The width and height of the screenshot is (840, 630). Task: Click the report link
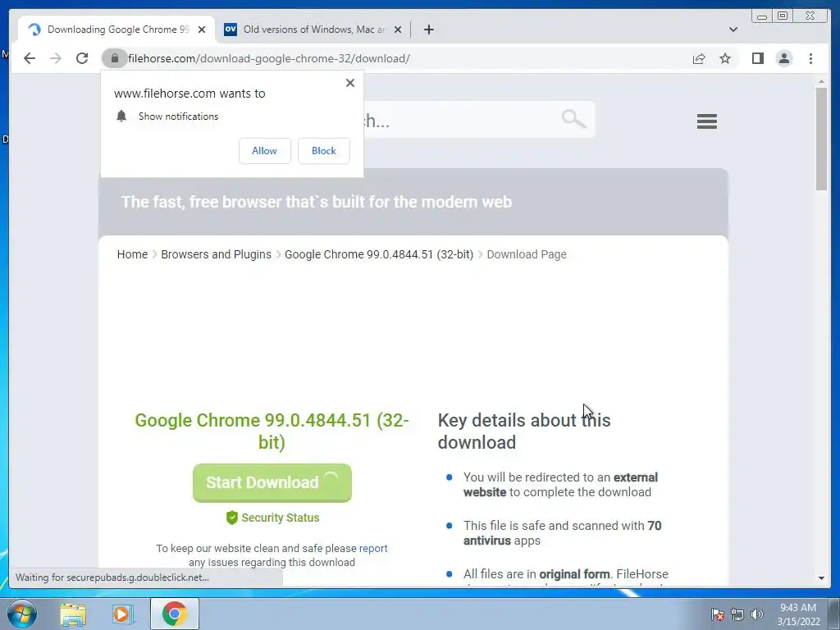(x=373, y=548)
